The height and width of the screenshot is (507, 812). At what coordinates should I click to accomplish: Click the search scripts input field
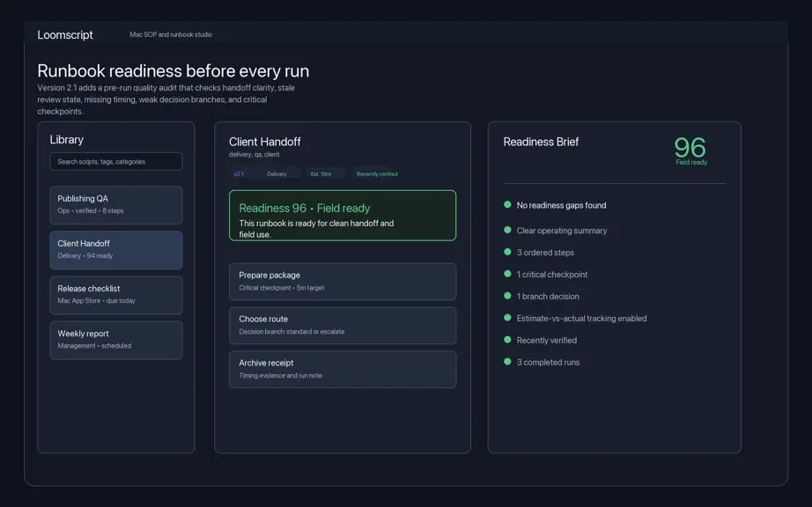116,161
